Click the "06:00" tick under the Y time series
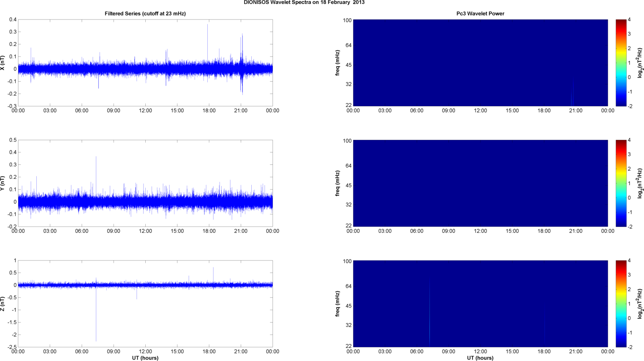Viewport: 644px width, 361px height. 82,231
